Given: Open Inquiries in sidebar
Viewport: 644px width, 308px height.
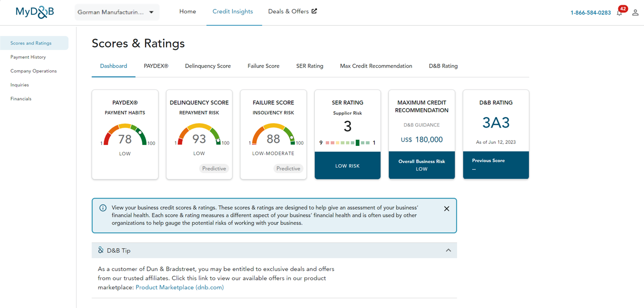Looking at the screenshot, I should tap(20, 85).
